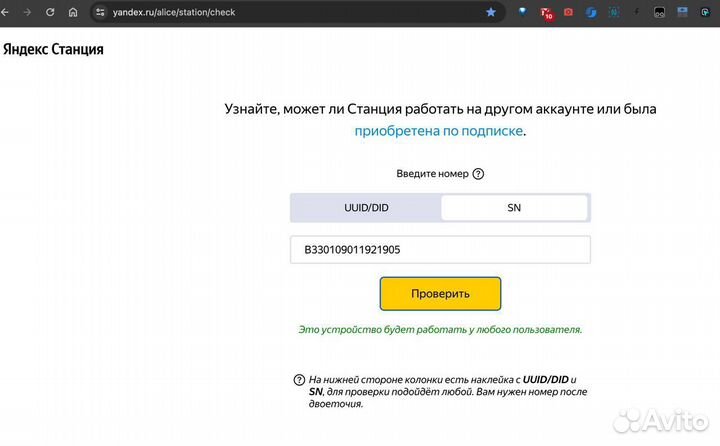Switch to the SN tab
720x446 pixels.
point(514,208)
